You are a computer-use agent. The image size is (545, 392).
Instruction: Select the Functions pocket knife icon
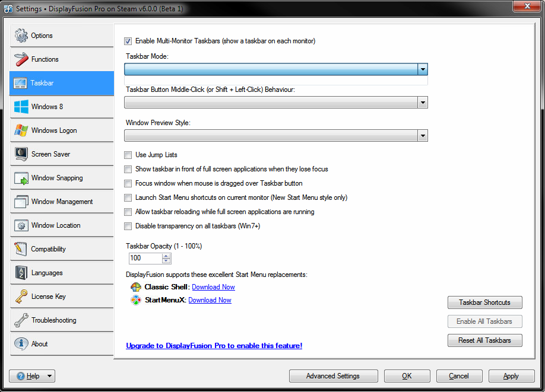click(21, 59)
